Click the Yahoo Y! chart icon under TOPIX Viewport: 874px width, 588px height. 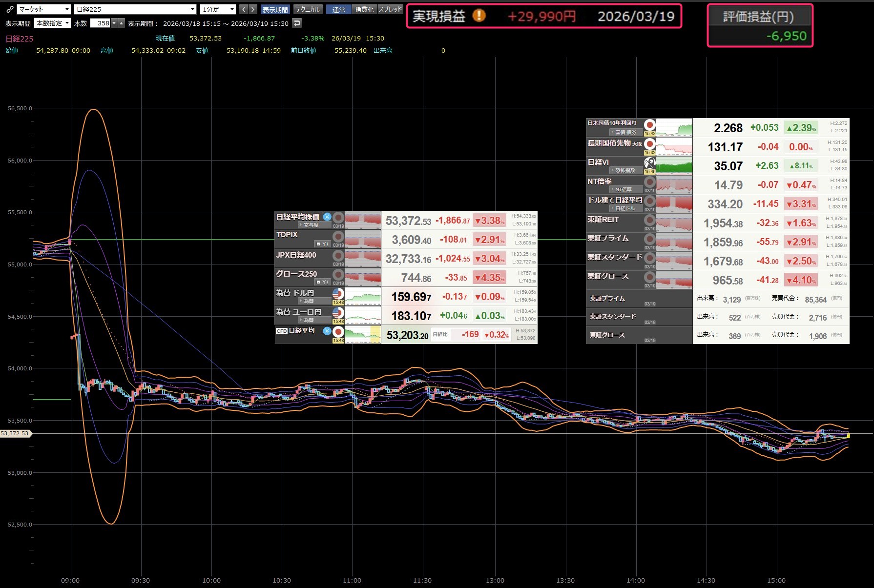click(322, 243)
